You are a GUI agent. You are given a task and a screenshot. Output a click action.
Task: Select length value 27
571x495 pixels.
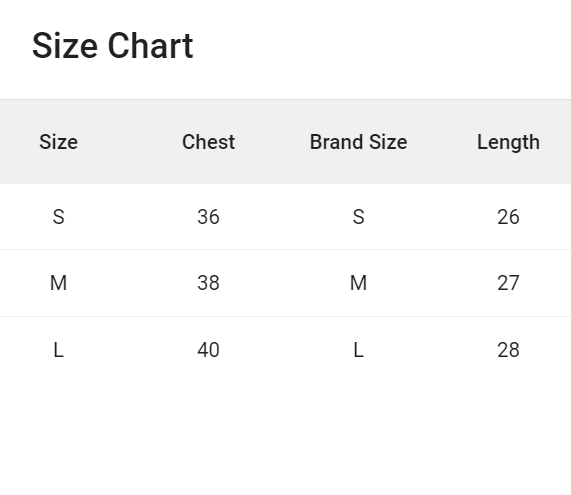tap(508, 283)
